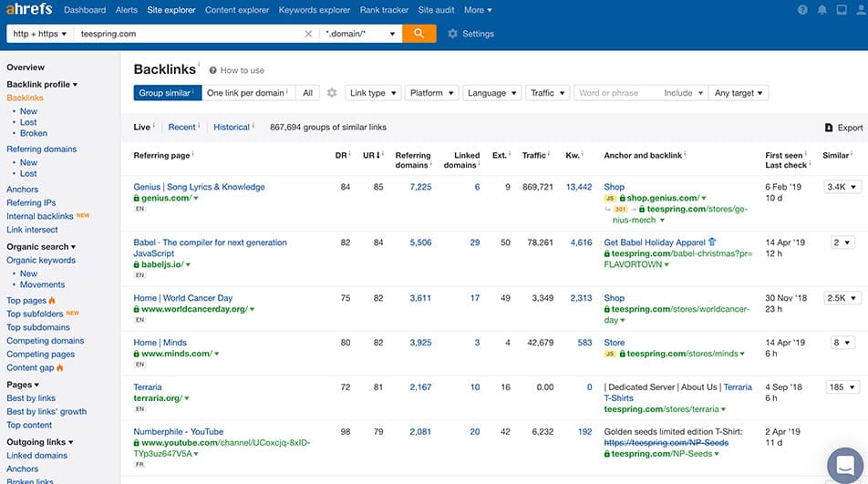This screenshot has height=484, width=868.
Task: Click gear icon beside All filter
Action: pyautogui.click(x=332, y=93)
